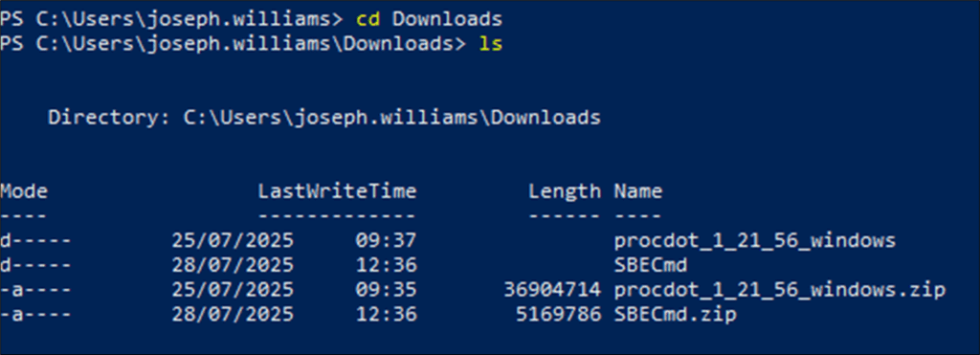Click the '-a----' mode of SBECmd.zip
The image size is (980, 355).
point(35,315)
